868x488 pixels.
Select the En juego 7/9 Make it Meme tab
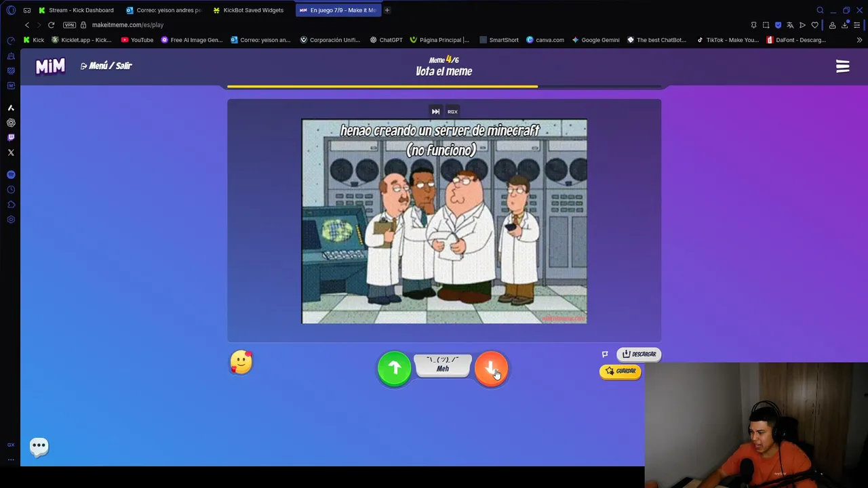(x=338, y=10)
